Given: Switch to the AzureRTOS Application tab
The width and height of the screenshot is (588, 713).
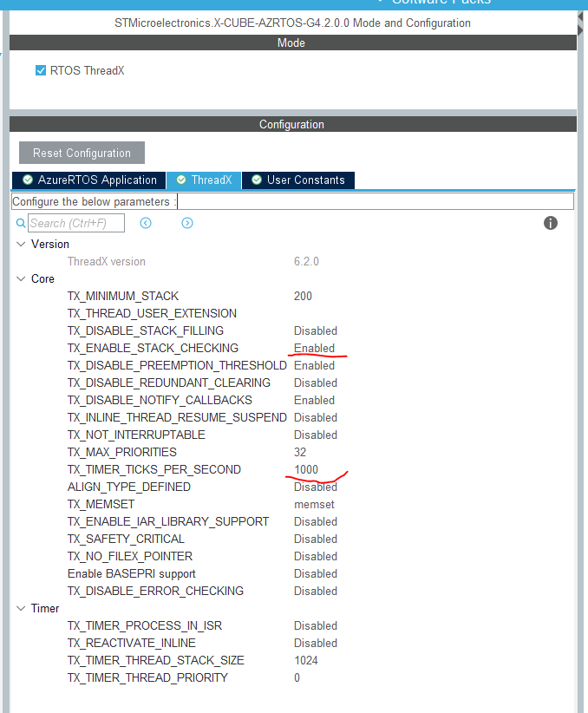Looking at the screenshot, I should point(89,180).
